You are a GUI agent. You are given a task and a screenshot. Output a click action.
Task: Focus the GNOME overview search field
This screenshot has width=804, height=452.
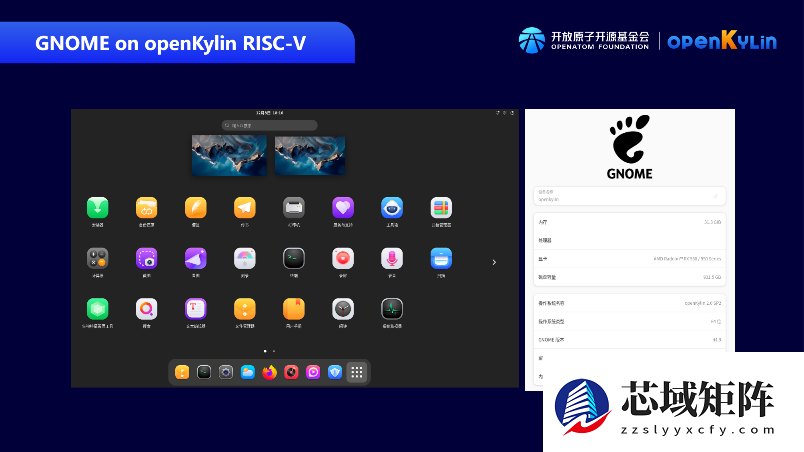270,125
